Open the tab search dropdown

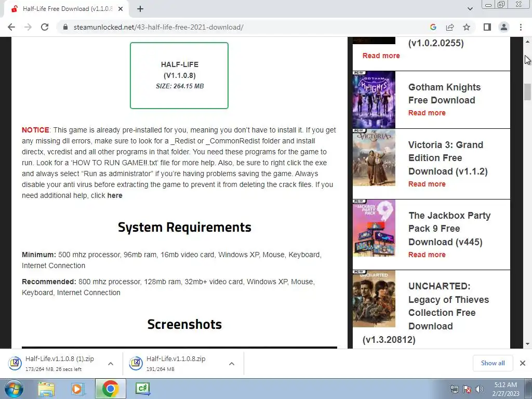470,9
